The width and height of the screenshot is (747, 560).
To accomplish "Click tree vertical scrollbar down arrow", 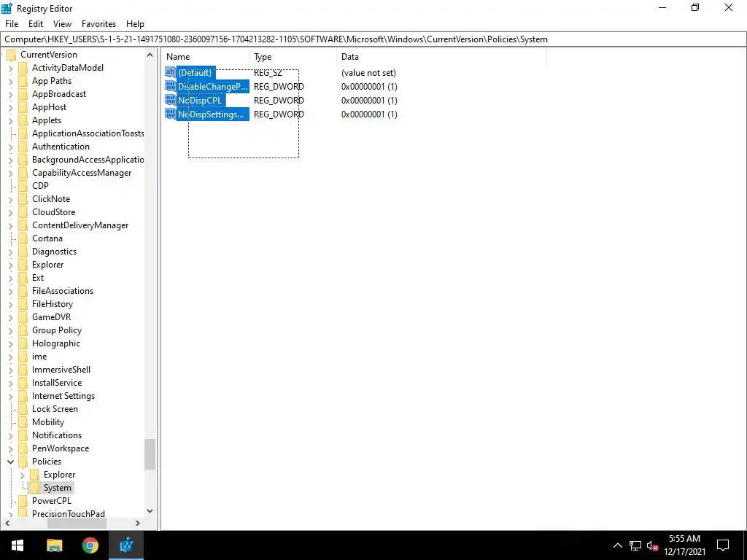I will (150, 511).
